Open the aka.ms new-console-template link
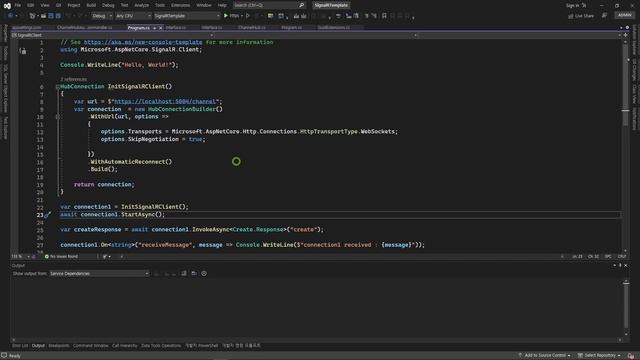The width and height of the screenshot is (640, 360). [x=143, y=42]
